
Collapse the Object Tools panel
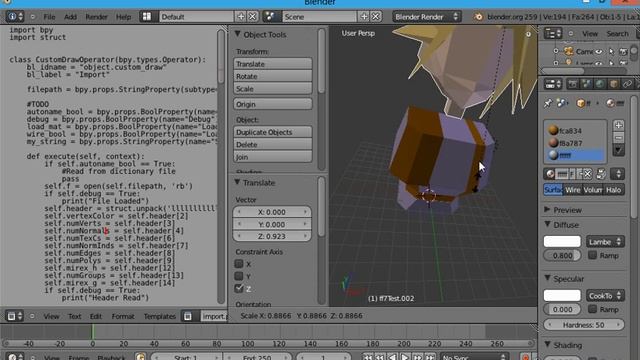coord(238,34)
